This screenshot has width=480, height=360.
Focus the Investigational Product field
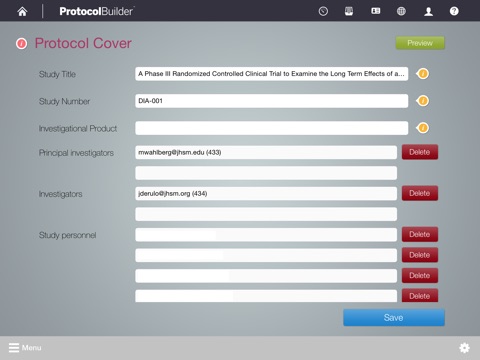[x=271, y=128]
